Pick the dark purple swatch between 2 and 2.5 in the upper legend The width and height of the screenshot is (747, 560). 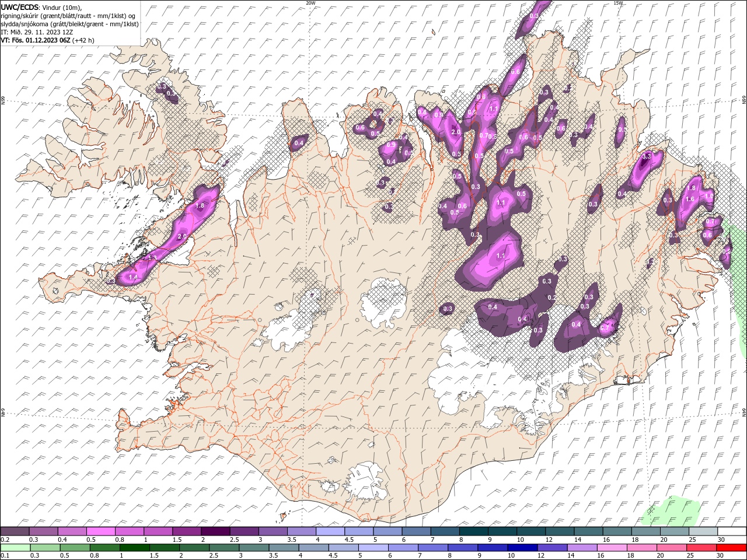[215, 531]
